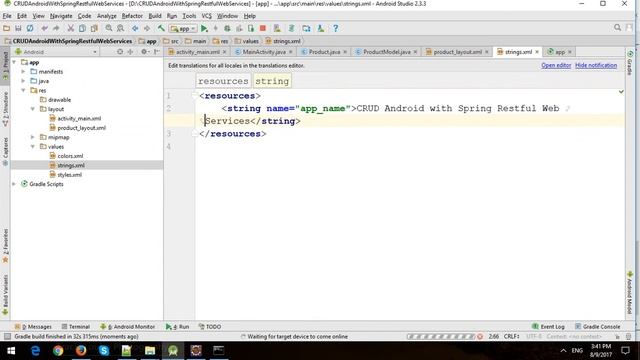Open the Terminal tool window
This screenshot has height=360, width=640.
(76, 327)
